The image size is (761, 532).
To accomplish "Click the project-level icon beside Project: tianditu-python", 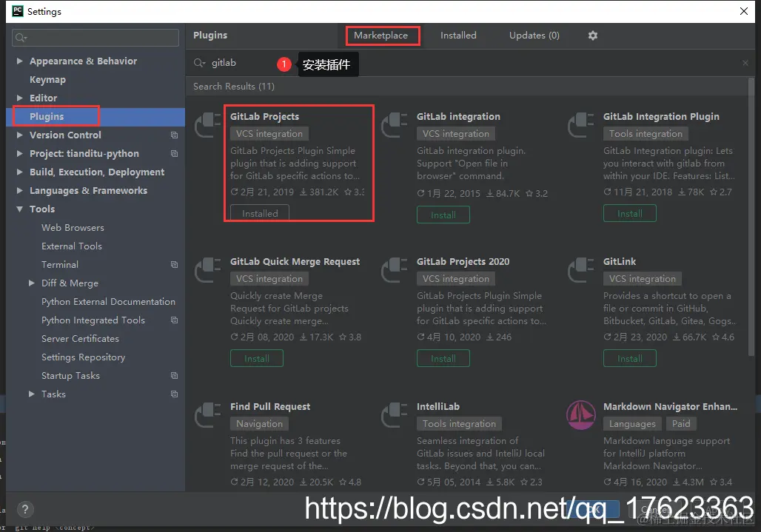I will click(x=174, y=153).
